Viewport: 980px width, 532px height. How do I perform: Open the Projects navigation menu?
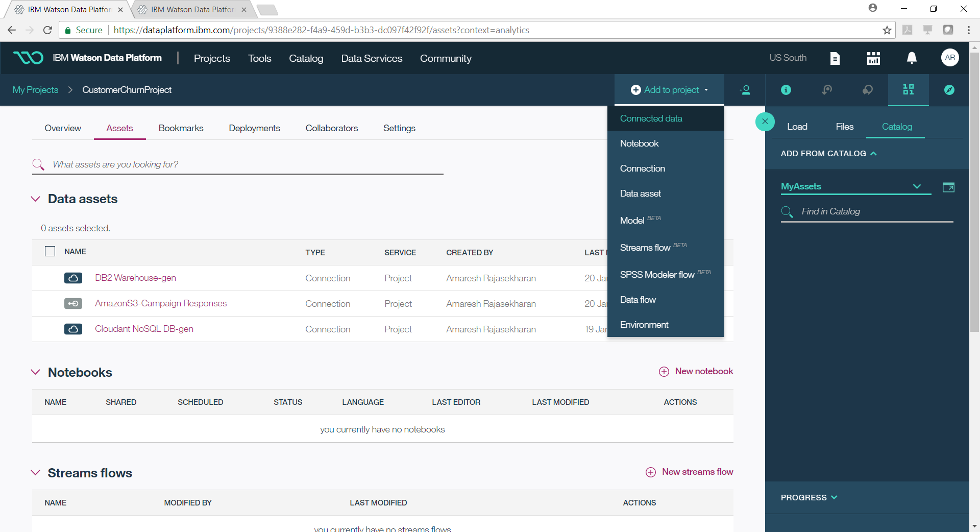point(212,58)
